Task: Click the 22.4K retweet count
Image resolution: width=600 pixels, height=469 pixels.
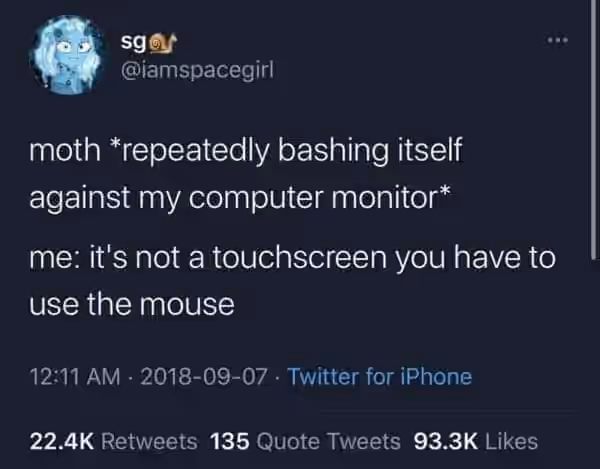Action: click(x=62, y=441)
